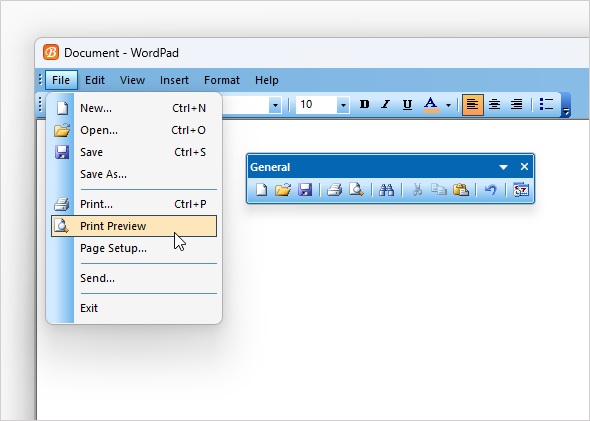Choose Print... from File menu

(134, 204)
